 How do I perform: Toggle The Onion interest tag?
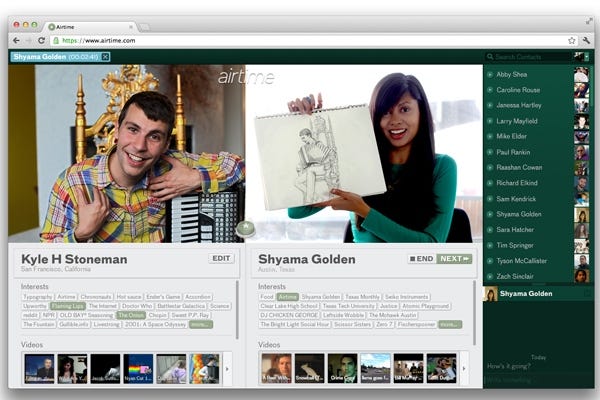click(x=131, y=315)
